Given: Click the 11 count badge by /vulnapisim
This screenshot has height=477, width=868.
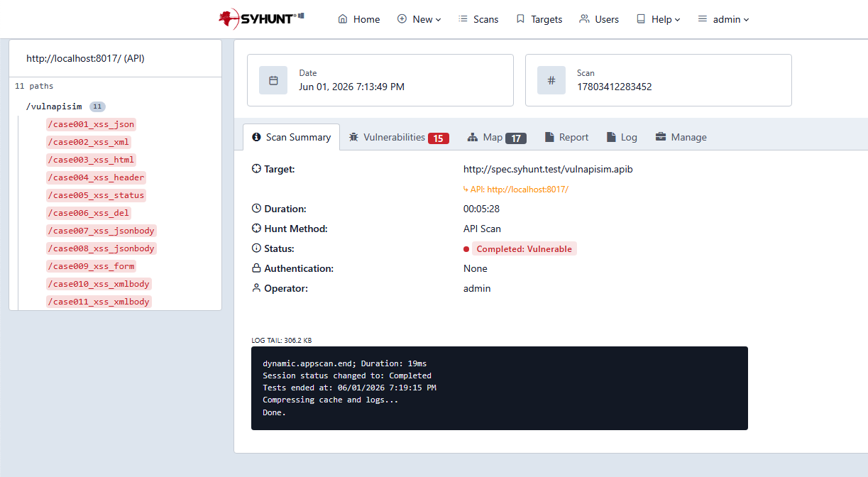Looking at the screenshot, I should (97, 106).
